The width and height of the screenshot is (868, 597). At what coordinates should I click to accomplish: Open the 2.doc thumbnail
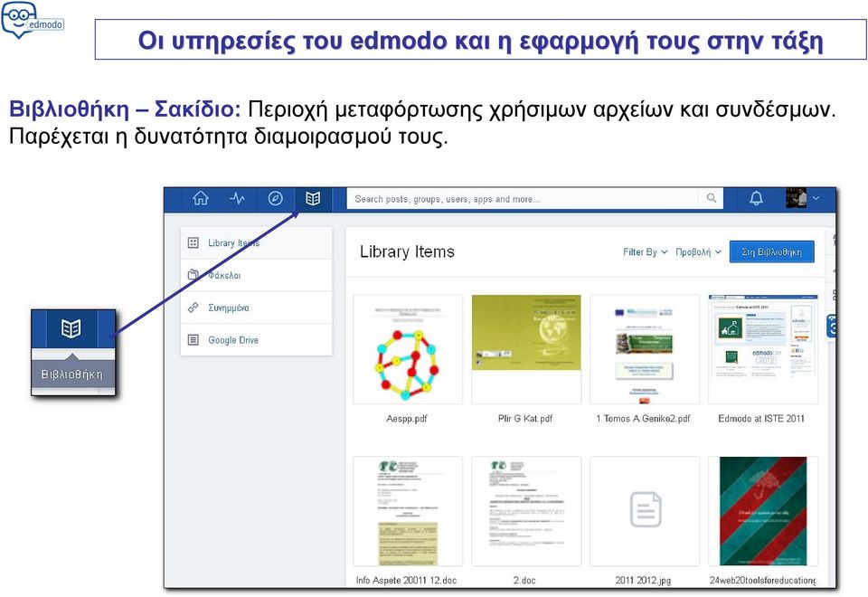526,510
